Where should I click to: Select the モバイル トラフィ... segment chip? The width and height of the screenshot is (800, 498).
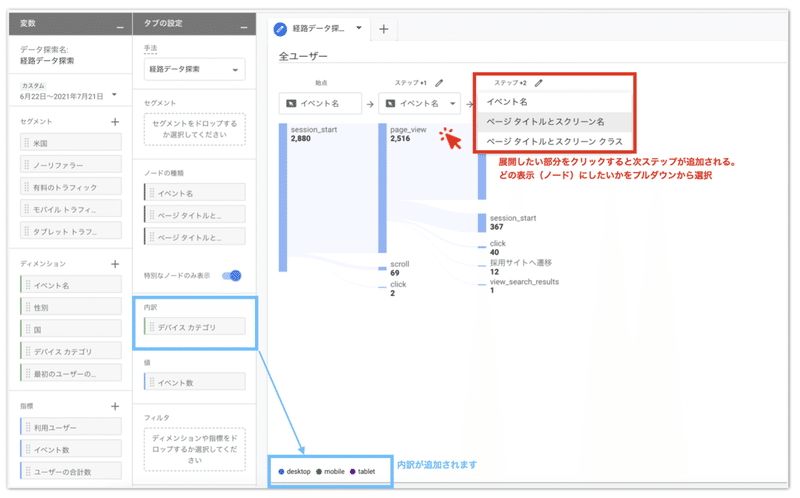pyautogui.click(x=71, y=209)
